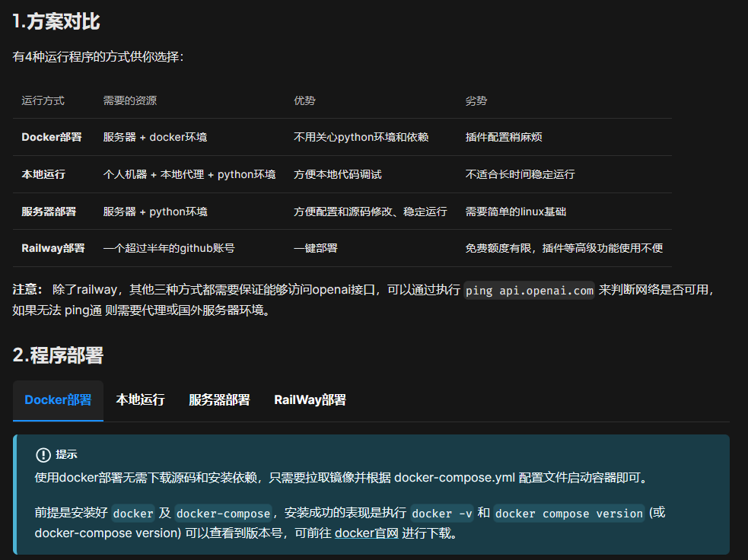This screenshot has height=560, width=748.
Task: Click the 劣势 column header
Action: coord(476,100)
